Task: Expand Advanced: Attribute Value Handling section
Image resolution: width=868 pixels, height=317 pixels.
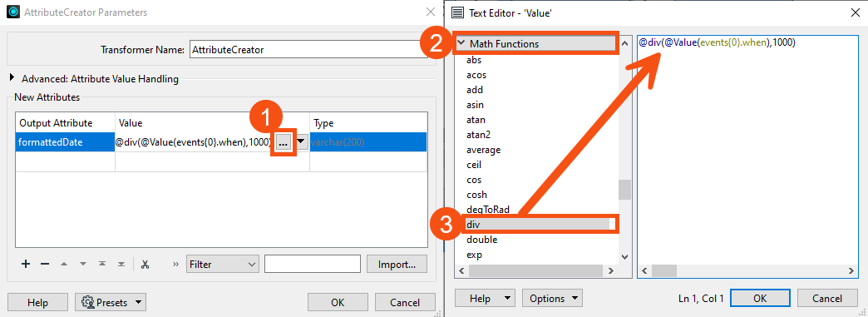Action: tap(12, 78)
